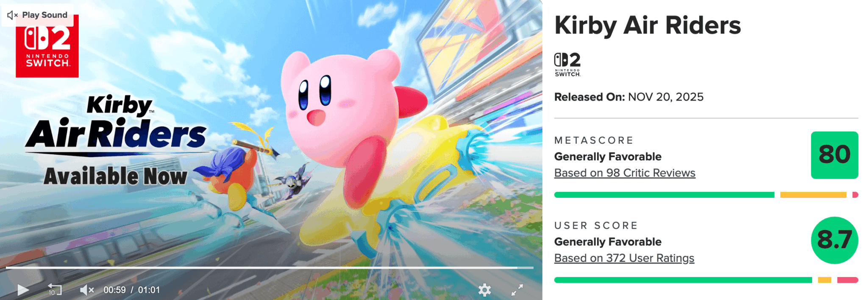Click the green positive user ratings bar
Screen dimensions: 868x300
pos(683,280)
